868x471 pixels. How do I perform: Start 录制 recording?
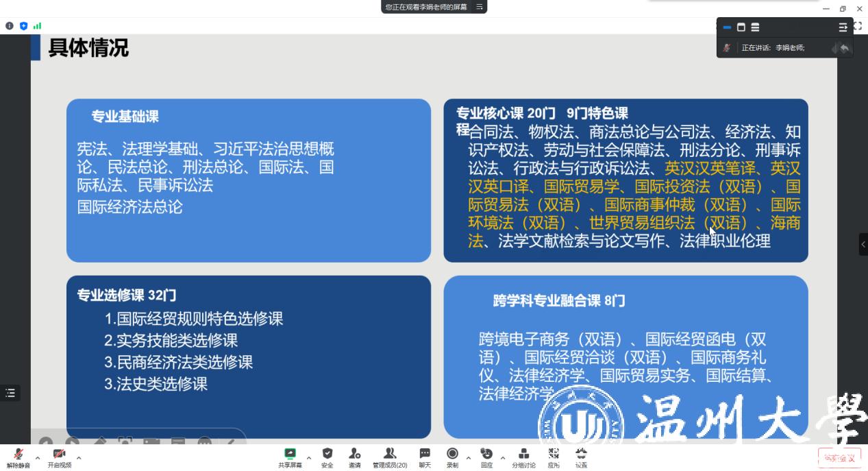[452, 457]
